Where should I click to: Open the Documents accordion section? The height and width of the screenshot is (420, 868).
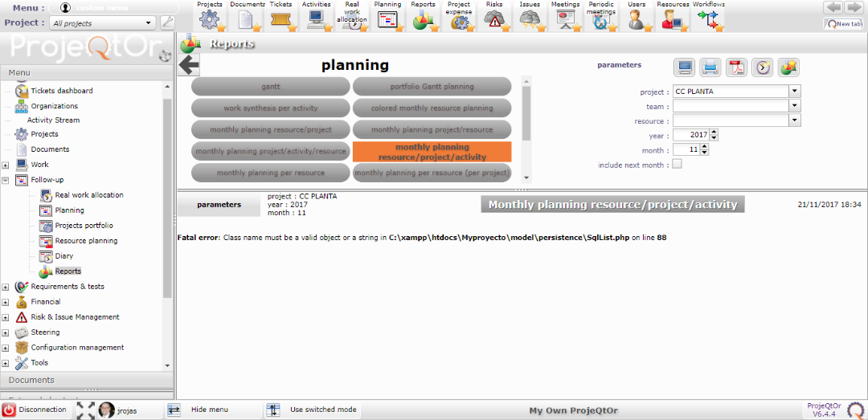point(87,380)
